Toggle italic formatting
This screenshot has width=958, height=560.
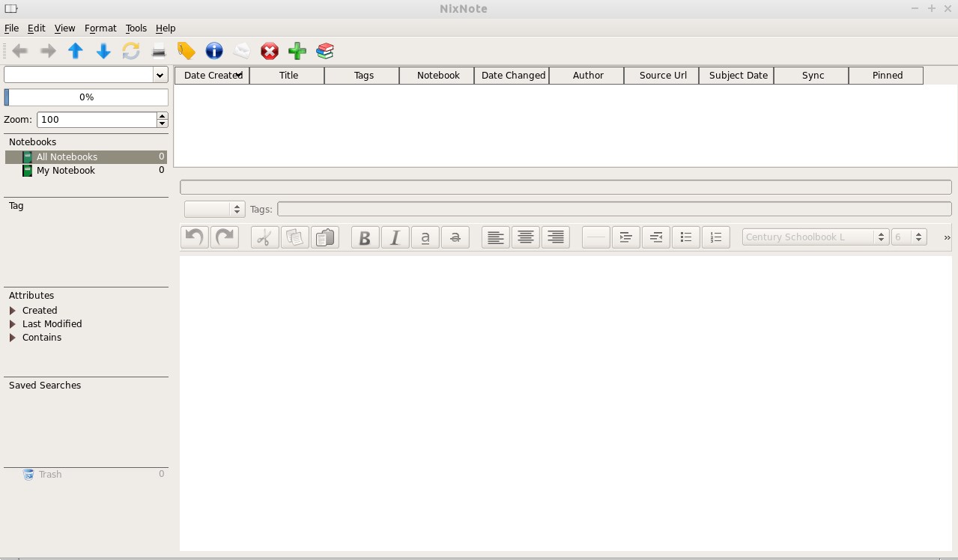[395, 237]
